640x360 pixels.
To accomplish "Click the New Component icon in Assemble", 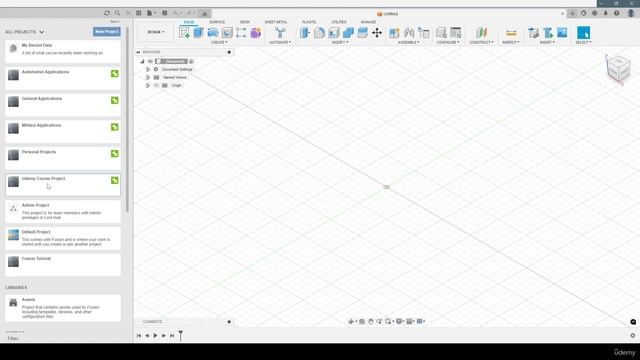I will [394, 33].
